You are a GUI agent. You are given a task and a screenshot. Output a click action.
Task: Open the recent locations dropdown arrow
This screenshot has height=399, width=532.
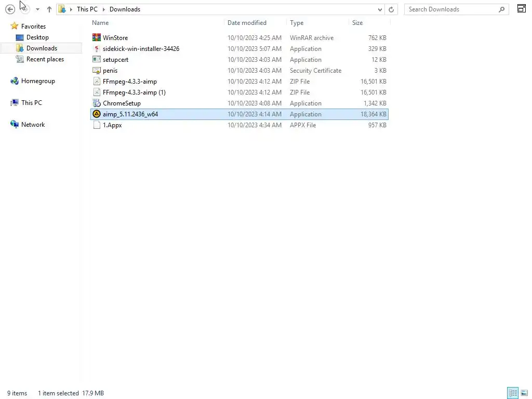tap(37, 9)
